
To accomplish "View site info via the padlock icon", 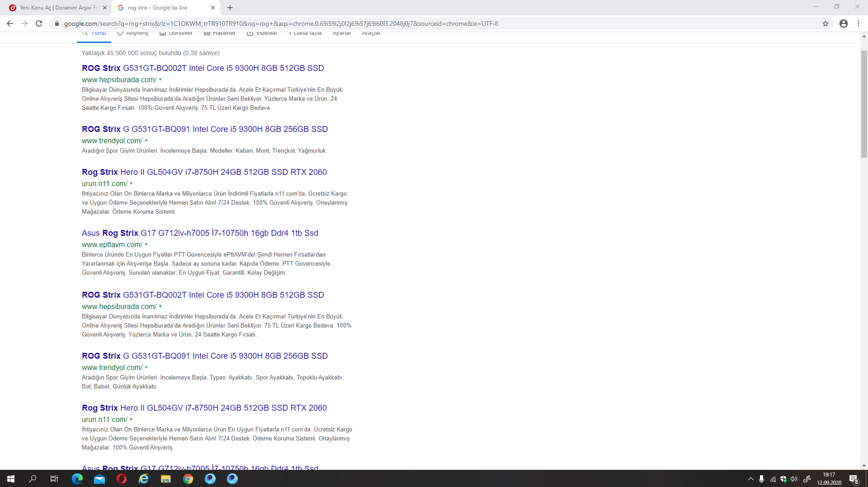I will (x=57, y=23).
